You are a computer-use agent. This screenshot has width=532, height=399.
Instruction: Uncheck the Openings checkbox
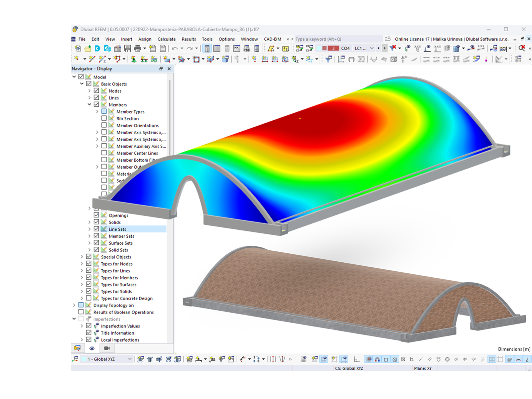pos(96,215)
